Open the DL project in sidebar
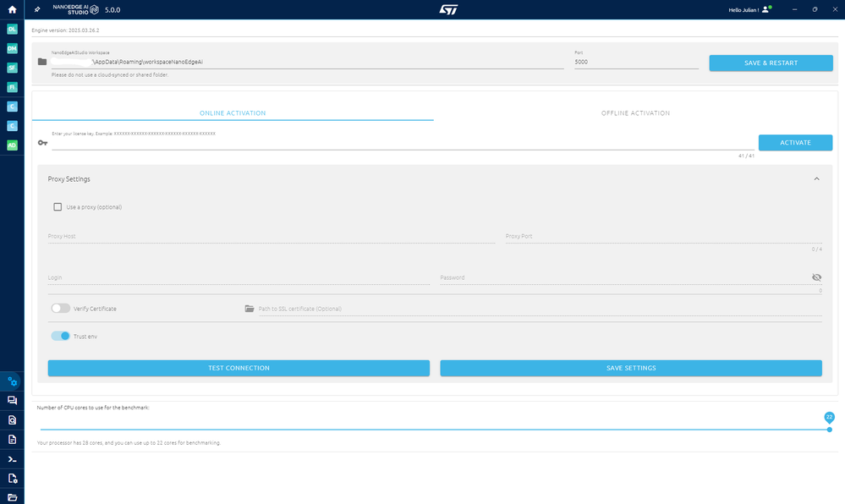 click(12, 29)
